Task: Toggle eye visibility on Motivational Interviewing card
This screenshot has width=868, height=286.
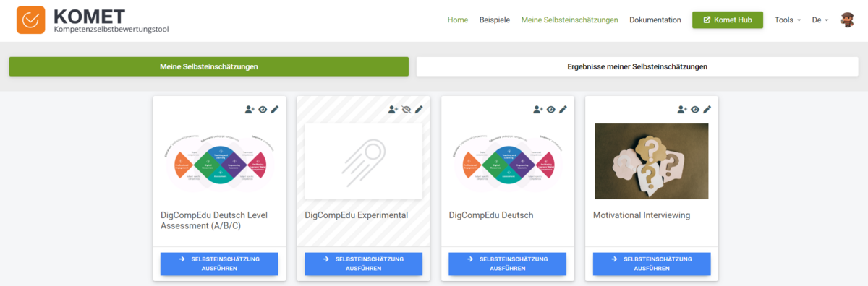Action: [x=695, y=110]
